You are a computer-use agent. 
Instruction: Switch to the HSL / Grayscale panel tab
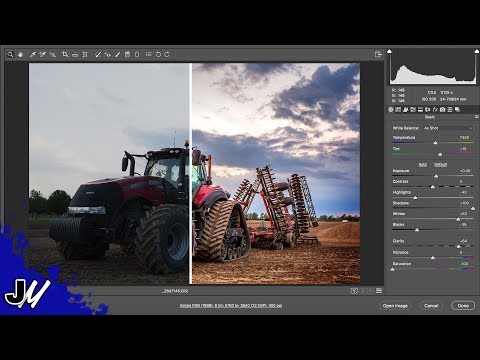coord(413,109)
